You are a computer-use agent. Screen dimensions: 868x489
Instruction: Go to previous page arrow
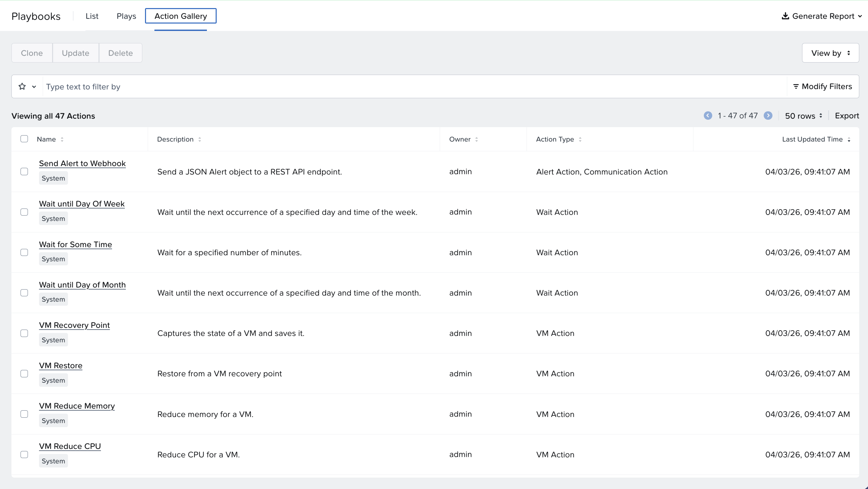point(708,115)
